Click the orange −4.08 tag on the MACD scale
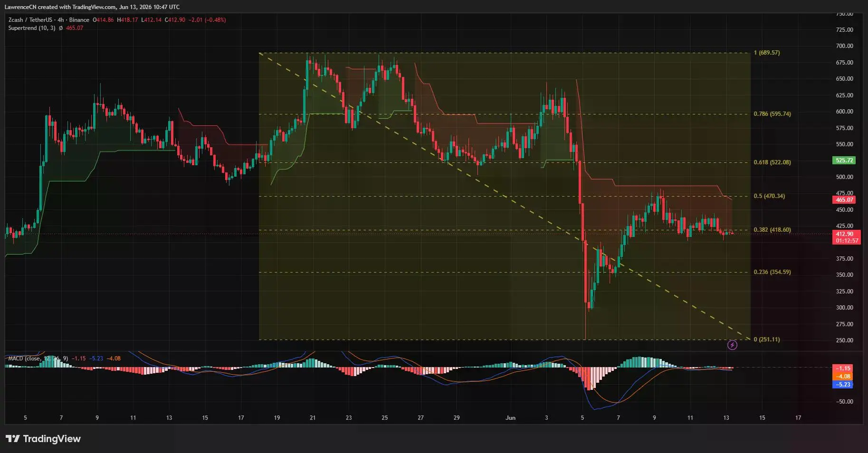868x453 pixels. [843, 377]
